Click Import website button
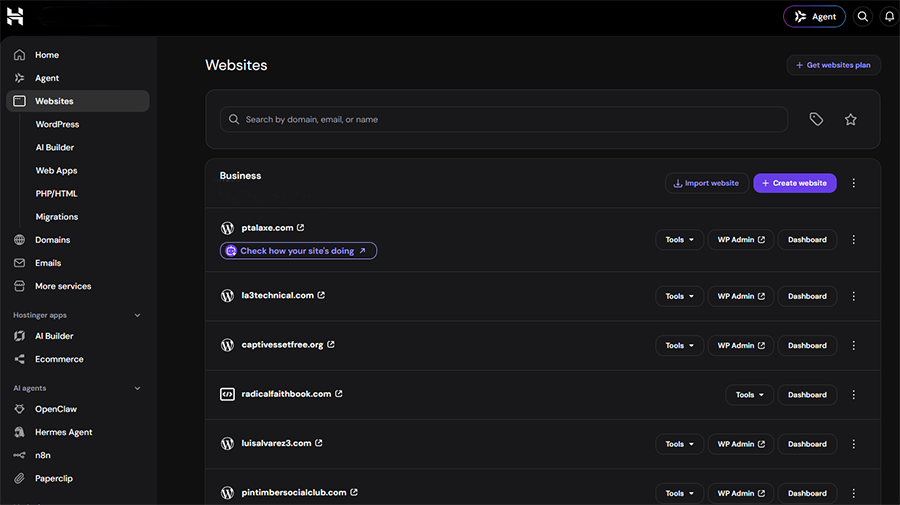The height and width of the screenshot is (505, 900). (x=707, y=183)
